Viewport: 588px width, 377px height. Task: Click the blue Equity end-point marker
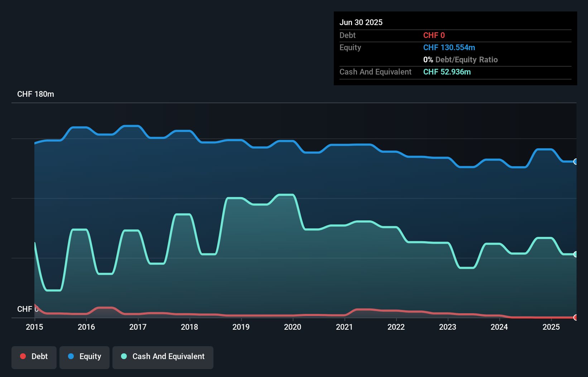(x=575, y=162)
